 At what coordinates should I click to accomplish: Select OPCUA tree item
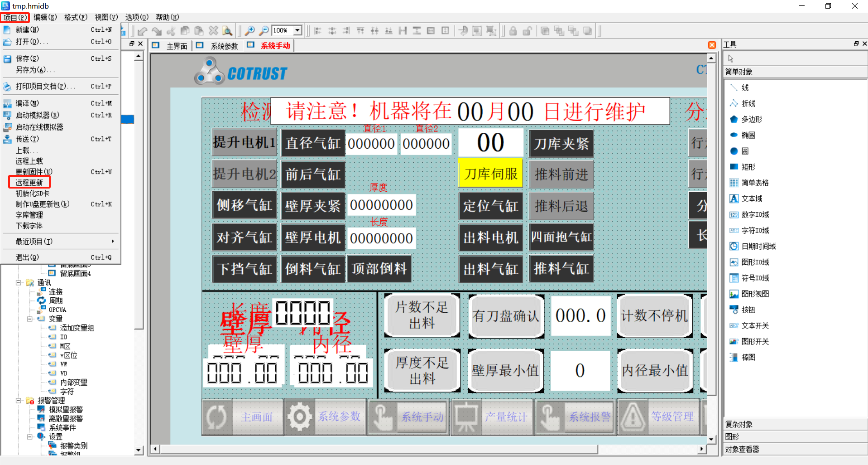pos(57,310)
